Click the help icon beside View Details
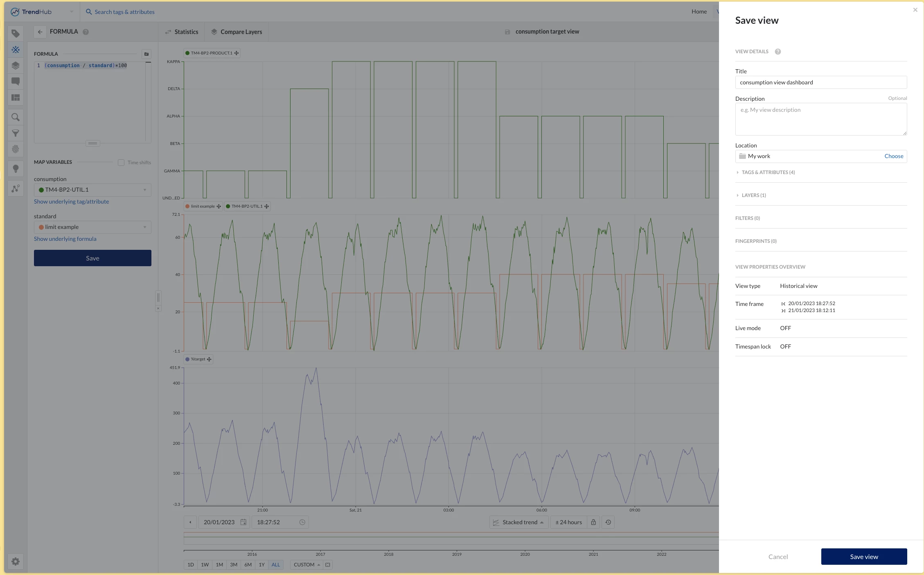This screenshot has width=924, height=575. coord(778,52)
